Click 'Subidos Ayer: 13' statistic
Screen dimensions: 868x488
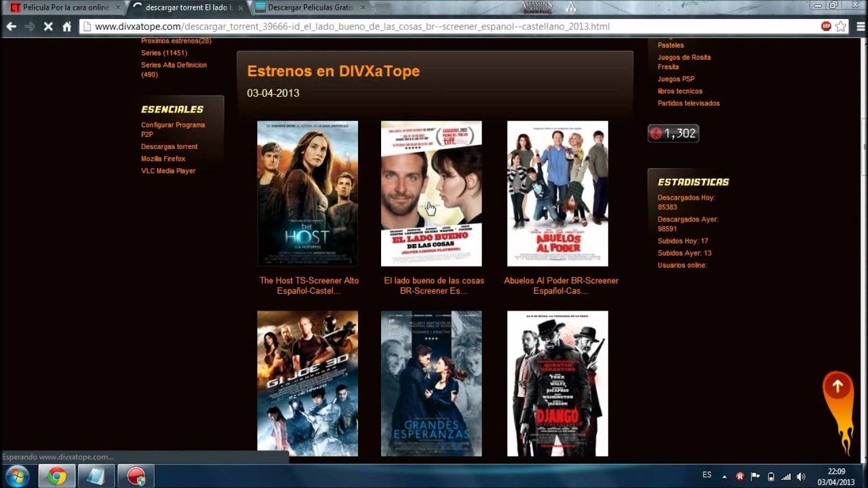pyautogui.click(x=684, y=253)
